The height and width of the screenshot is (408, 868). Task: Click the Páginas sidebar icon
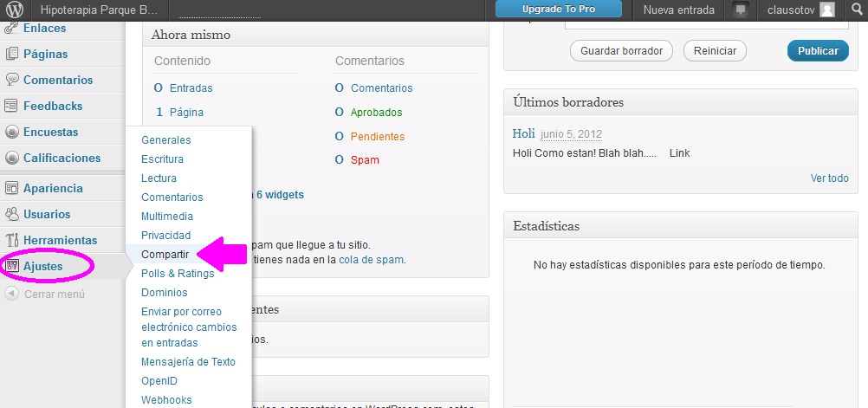12,54
